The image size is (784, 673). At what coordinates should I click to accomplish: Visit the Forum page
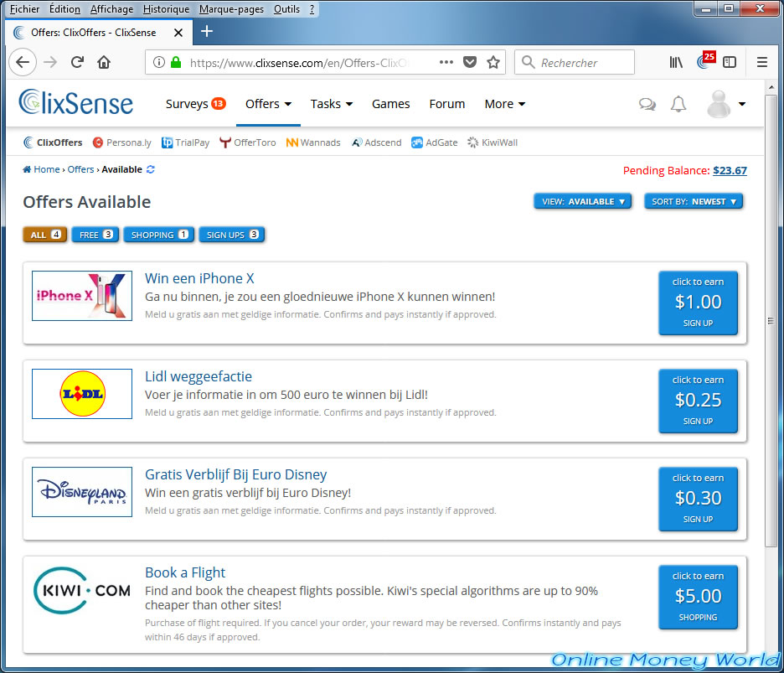click(447, 104)
